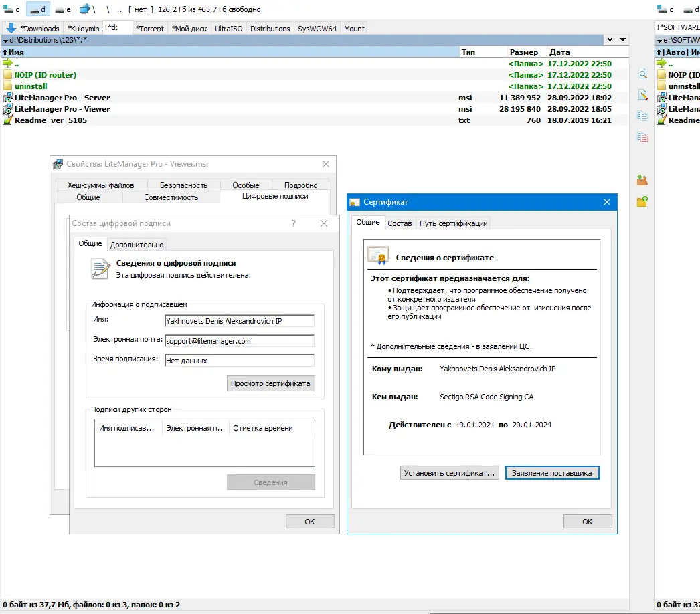Click Имя подписав… column header

coord(128,428)
